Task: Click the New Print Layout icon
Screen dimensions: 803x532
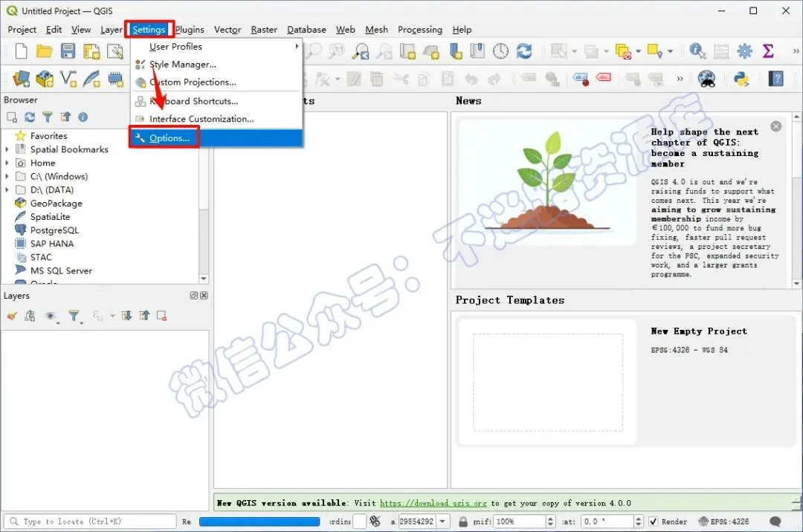Action: click(x=91, y=52)
